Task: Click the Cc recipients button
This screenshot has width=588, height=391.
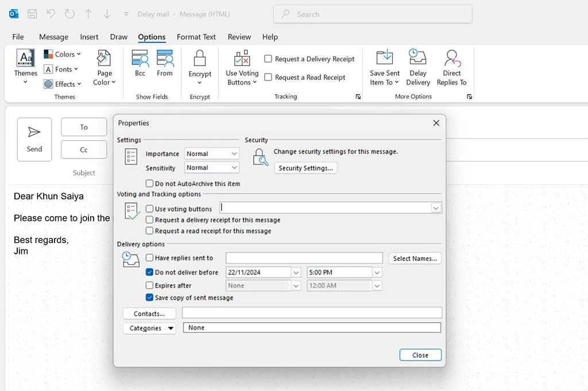Action: (x=84, y=150)
